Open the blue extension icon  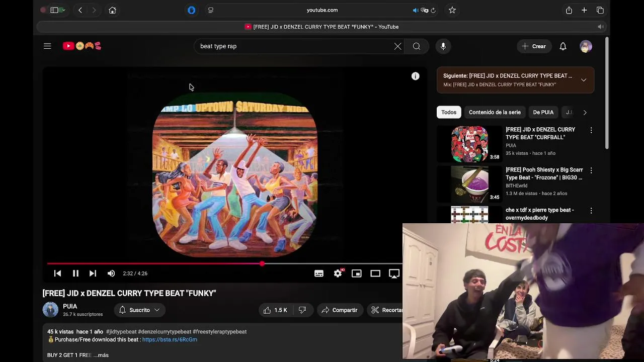click(x=191, y=10)
